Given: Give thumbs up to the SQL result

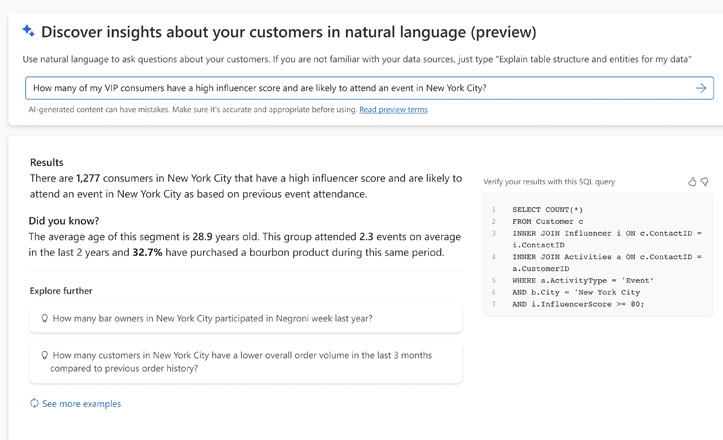Looking at the screenshot, I should (x=692, y=182).
